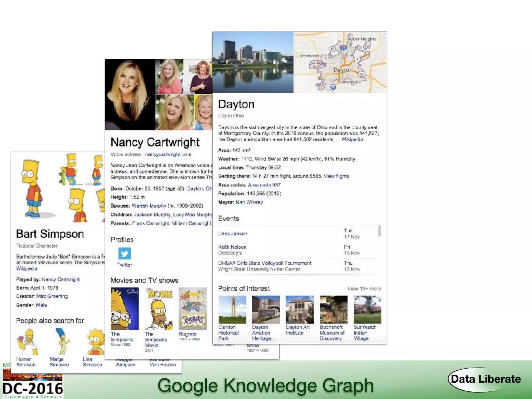
Task: Open the Rugrats poster
Action: pos(193,309)
